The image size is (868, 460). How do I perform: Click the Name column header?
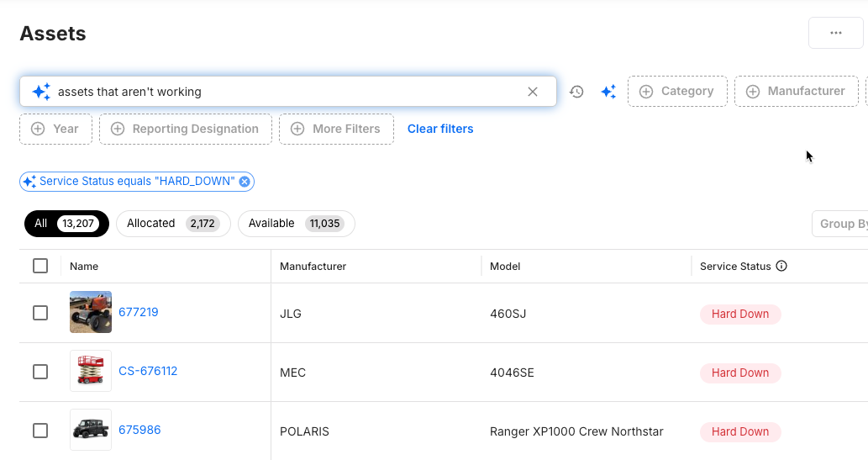(x=84, y=266)
